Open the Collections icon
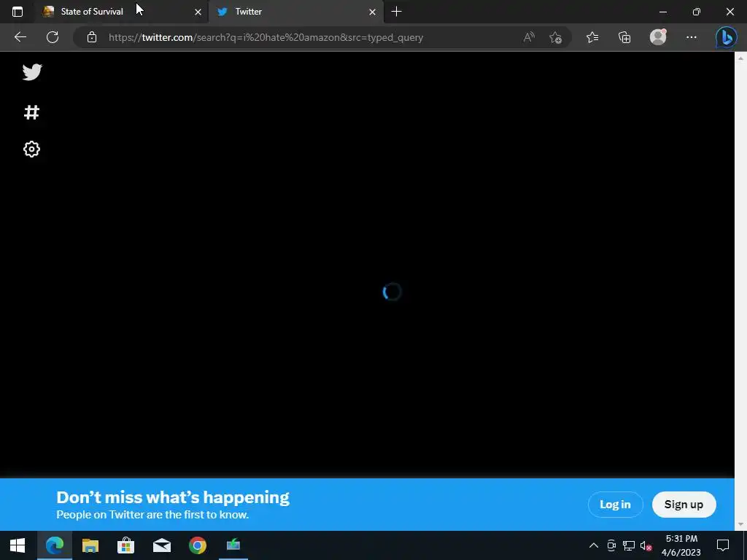Image resolution: width=747 pixels, height=560 pixels. click(624, 37)
